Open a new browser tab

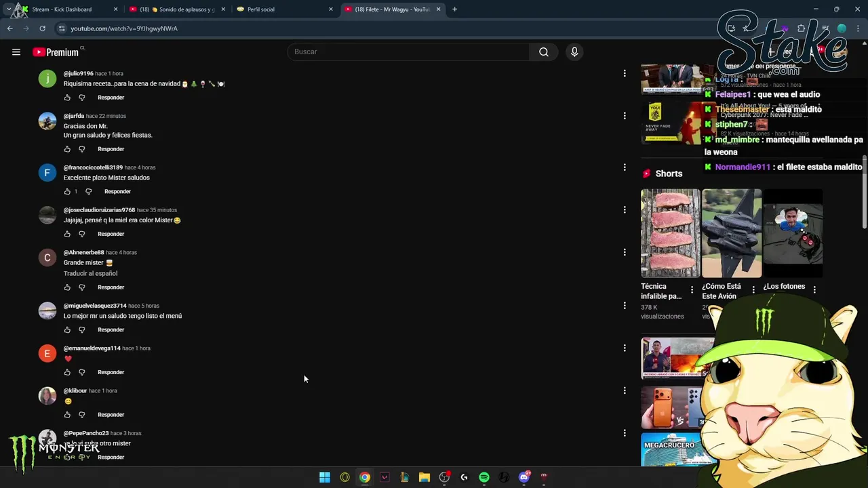click(455, 9)
